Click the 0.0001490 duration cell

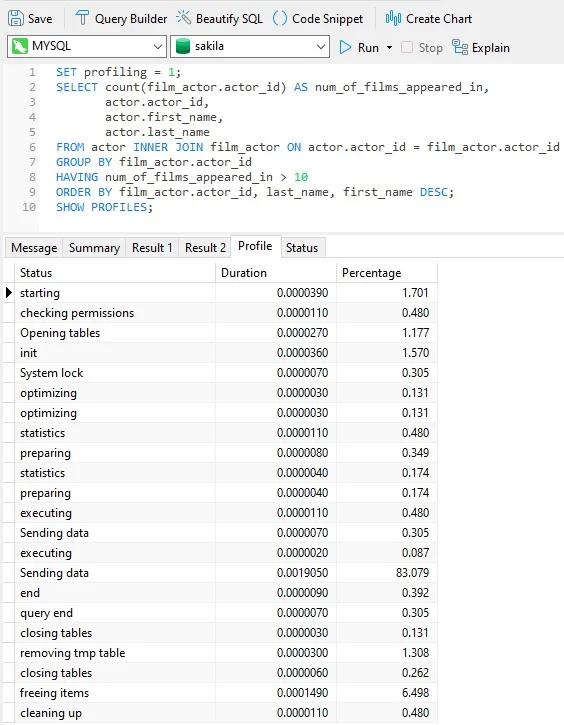276,693
